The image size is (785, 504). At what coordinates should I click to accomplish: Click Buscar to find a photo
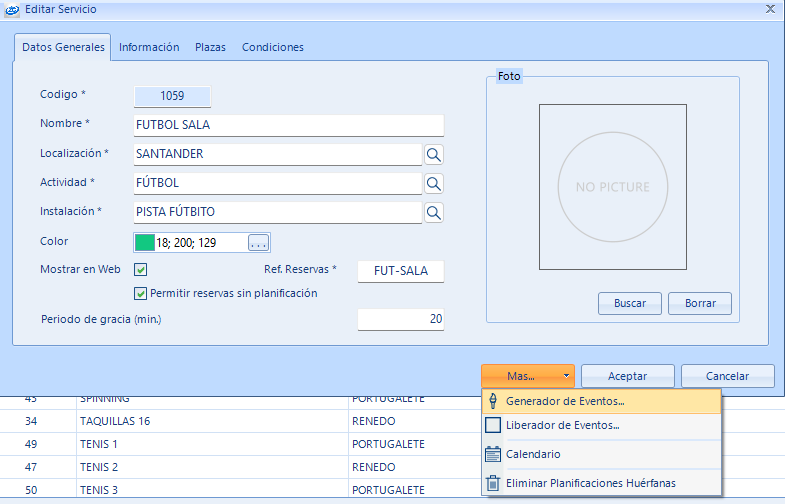pos(630,303)
